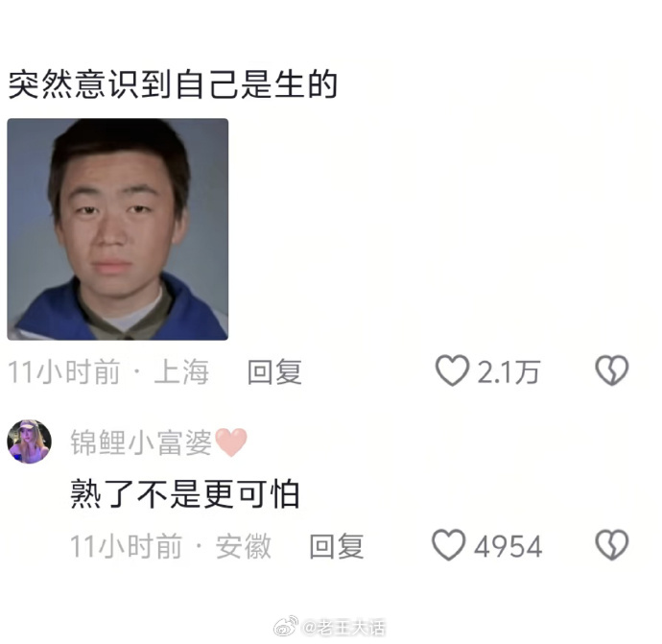Click the 上海 location label
The width and height of the screenshot is (662, 644).
(x=181, y=372)
